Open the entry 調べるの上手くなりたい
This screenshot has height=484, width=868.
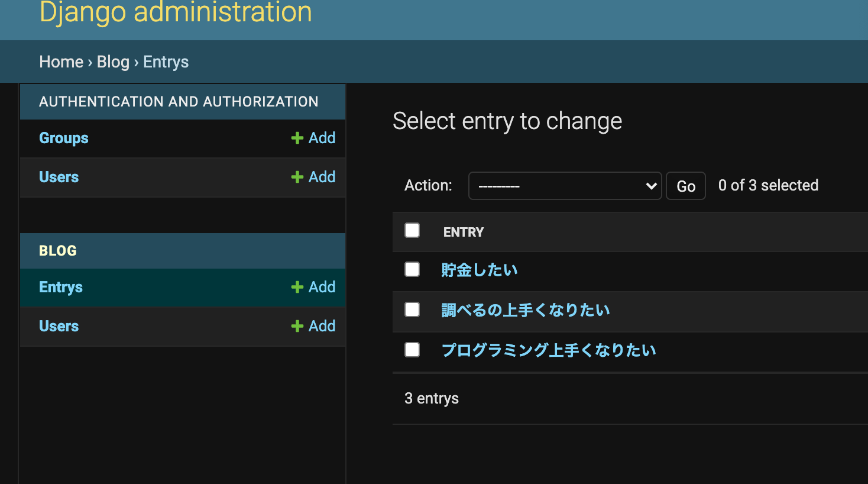coord(526,309)
